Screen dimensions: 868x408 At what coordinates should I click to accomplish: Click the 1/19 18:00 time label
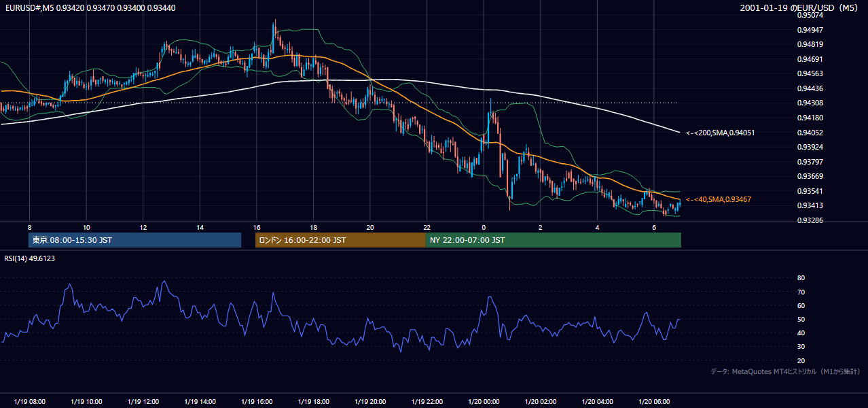click(x=313, y=401)
